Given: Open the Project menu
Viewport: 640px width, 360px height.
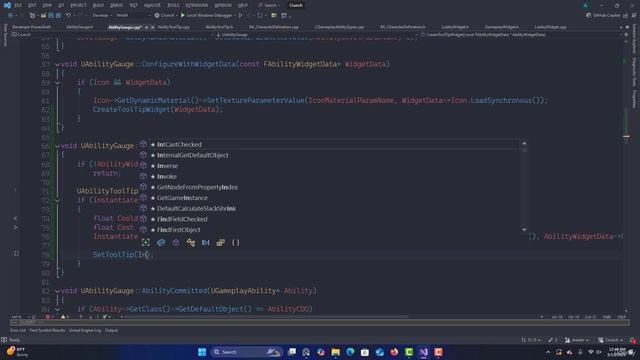Looking at the screenshot, I should tap(78, 5).
